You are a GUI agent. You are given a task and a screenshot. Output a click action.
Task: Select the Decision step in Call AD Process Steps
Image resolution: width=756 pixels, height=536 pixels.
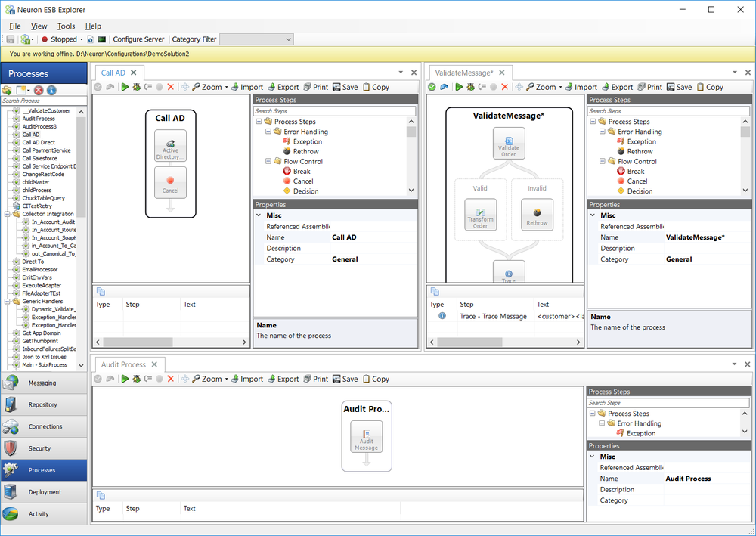pyautogui.click(x=305, y=191)
